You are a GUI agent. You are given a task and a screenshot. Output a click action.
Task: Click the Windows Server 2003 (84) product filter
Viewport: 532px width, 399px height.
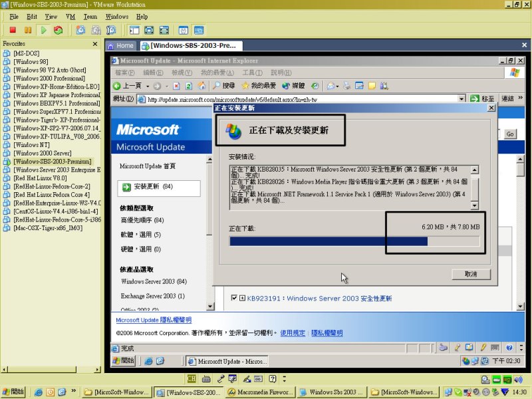pos(154,281)
